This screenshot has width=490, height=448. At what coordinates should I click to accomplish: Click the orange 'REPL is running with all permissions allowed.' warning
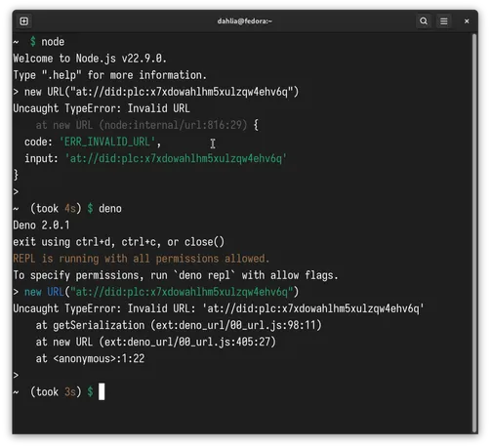tap(142, 259)
